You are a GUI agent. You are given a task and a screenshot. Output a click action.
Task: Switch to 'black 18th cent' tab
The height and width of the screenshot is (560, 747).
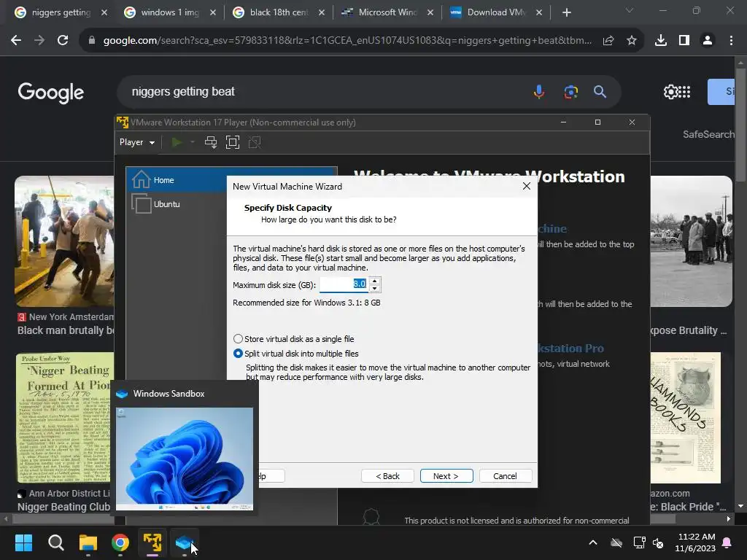pos(279,12)
